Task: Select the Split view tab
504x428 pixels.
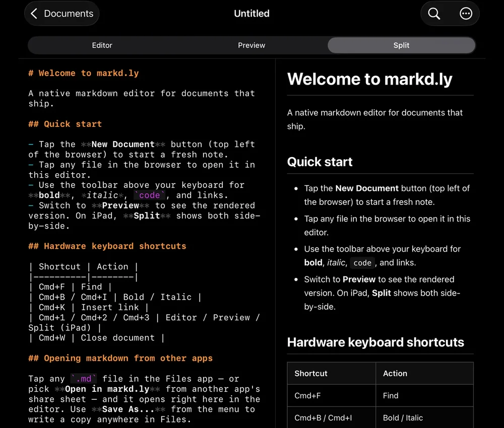Action: [401, 45]
